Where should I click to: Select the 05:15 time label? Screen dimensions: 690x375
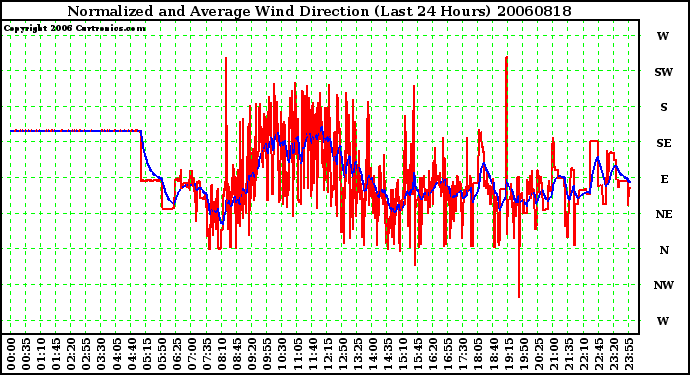(147, 354)
